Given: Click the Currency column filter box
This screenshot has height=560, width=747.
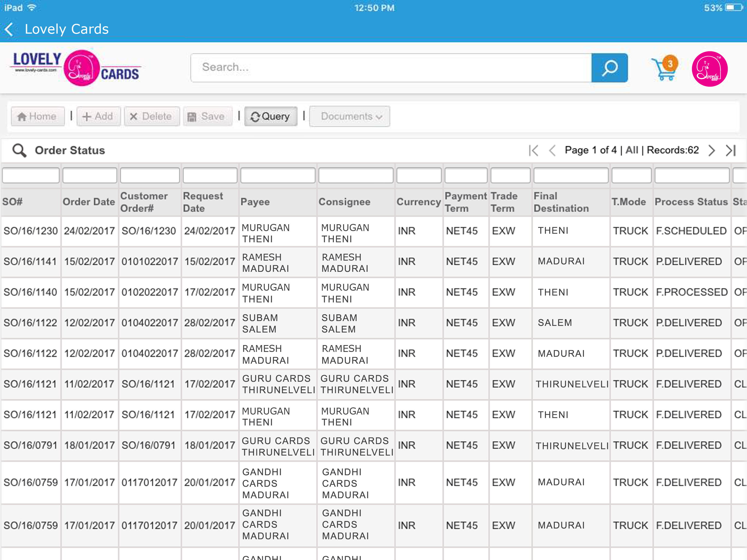Looking at the screenshot, I should pyautogui.click(x=419, y=175).
